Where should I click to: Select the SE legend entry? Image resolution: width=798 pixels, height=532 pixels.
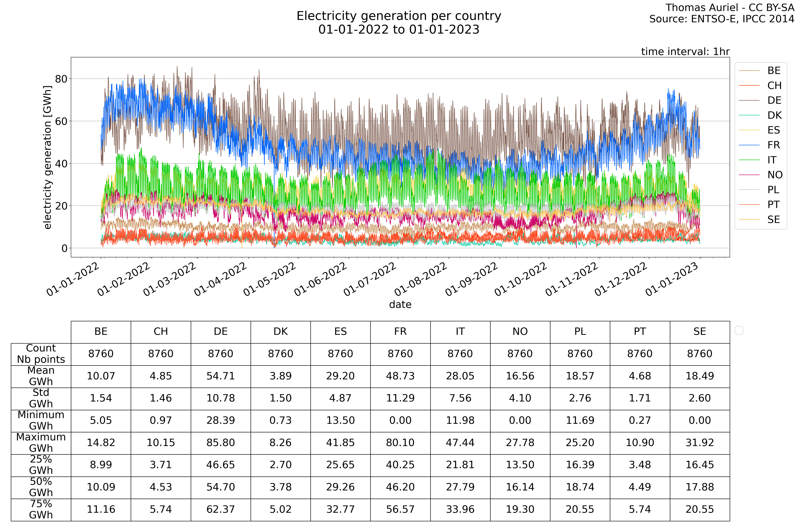tap(774, 220)
